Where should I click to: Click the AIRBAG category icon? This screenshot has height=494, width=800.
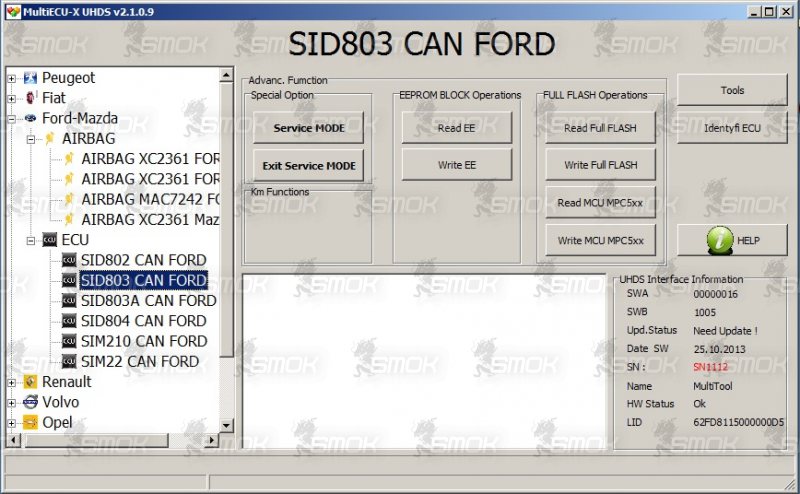(50, 138)
